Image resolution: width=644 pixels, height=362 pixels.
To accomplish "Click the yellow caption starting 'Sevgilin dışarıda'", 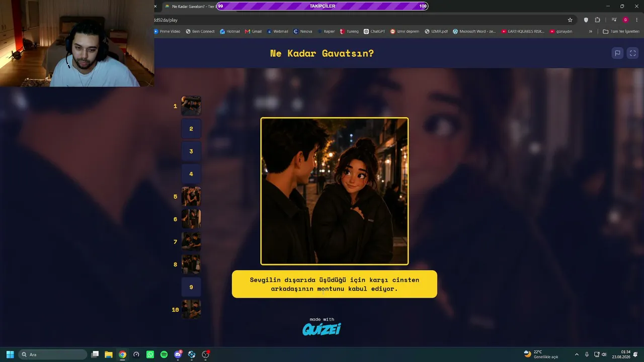I will coord(335,284).
